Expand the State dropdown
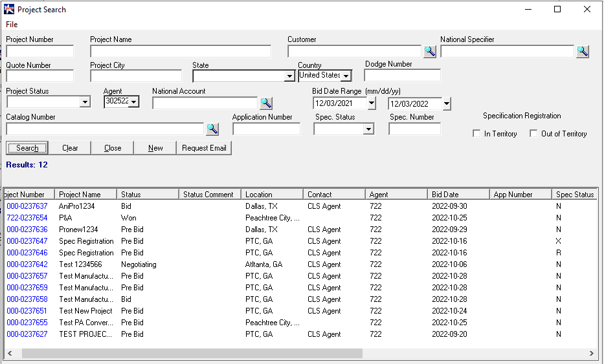The height and width of the screenshot is (364, 604). click(289, 76)
